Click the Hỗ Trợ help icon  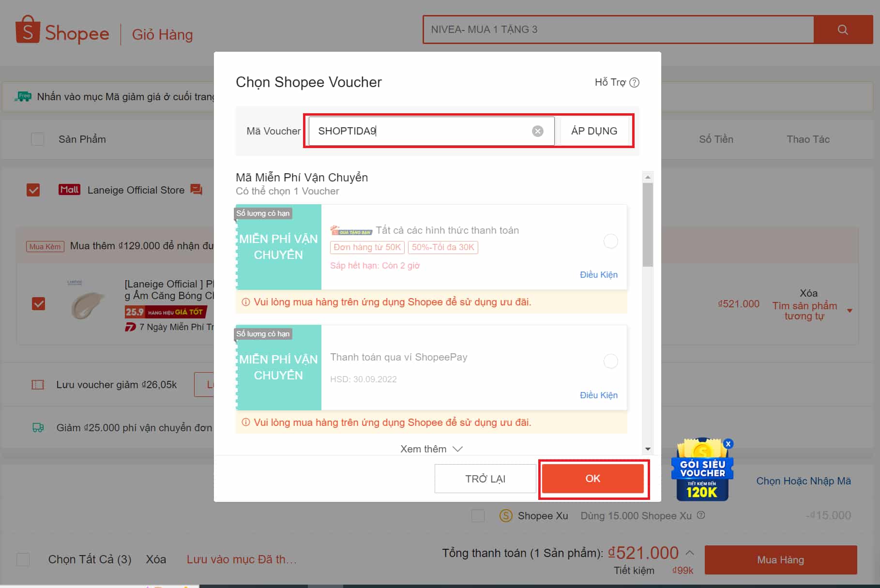(x=634, y=83)
